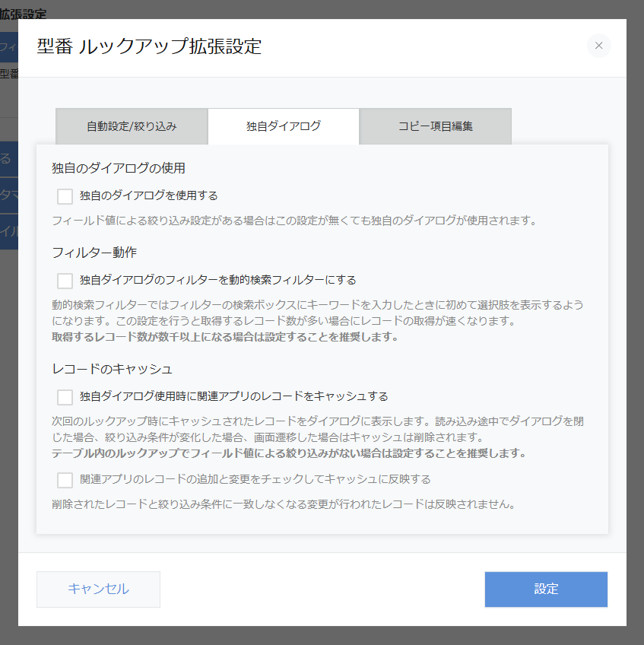Switch to the 自動設定/絞り込み tab
644x645 pixels.
pyautogui.click(x=131, y=126)
